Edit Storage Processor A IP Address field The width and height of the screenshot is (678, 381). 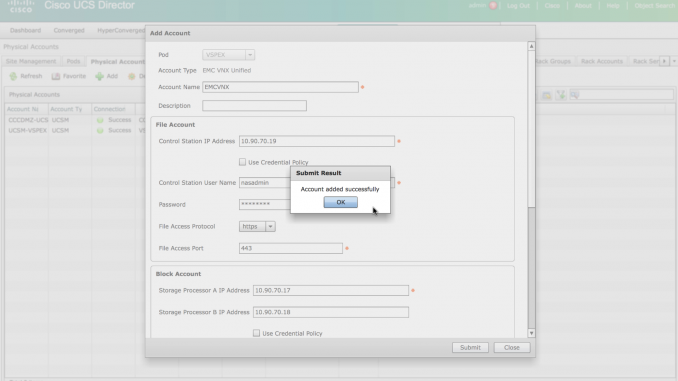tap(330, 290)
